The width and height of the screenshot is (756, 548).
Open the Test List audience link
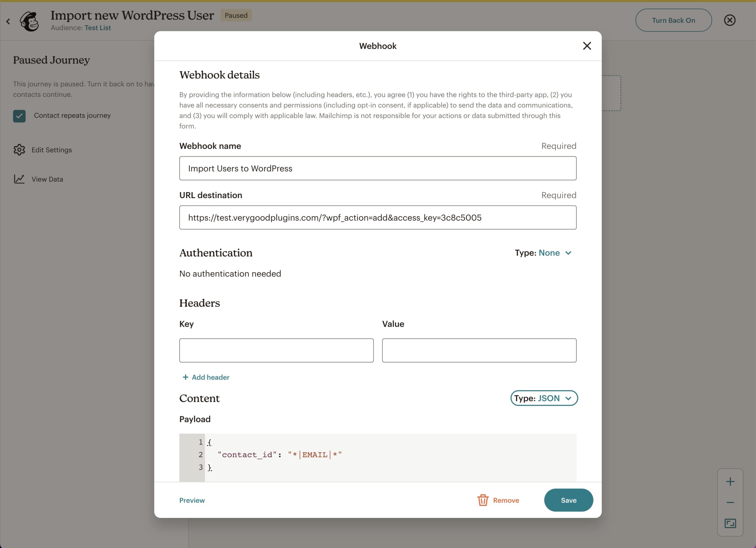tap(98, 28)
